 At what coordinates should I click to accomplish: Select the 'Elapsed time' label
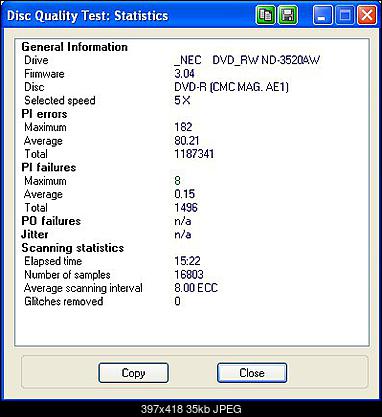(53, 261)
